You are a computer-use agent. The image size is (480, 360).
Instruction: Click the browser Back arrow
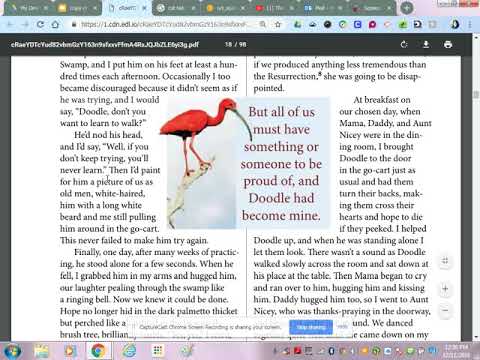coord(10,24)
